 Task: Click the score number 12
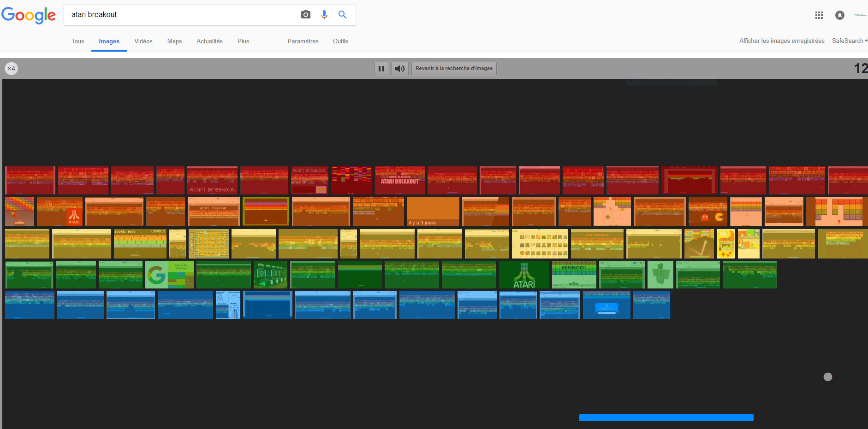tap(861, 69)
